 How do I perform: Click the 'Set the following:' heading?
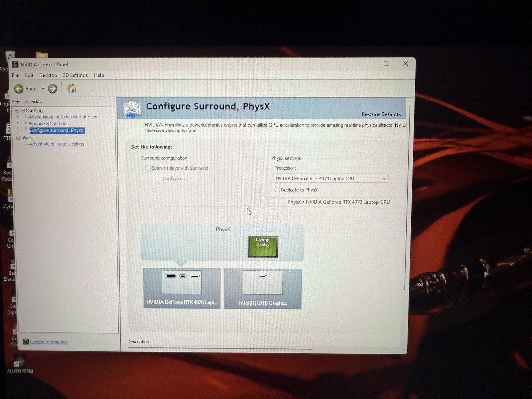[x=152, y=147]
